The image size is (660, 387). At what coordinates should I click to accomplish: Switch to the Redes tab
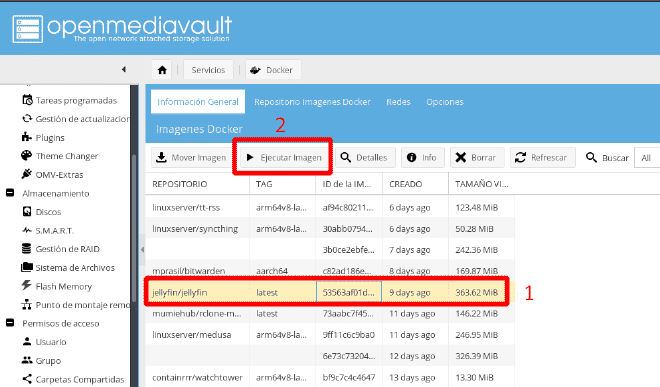pyautogui.click(x=398, y=102)
